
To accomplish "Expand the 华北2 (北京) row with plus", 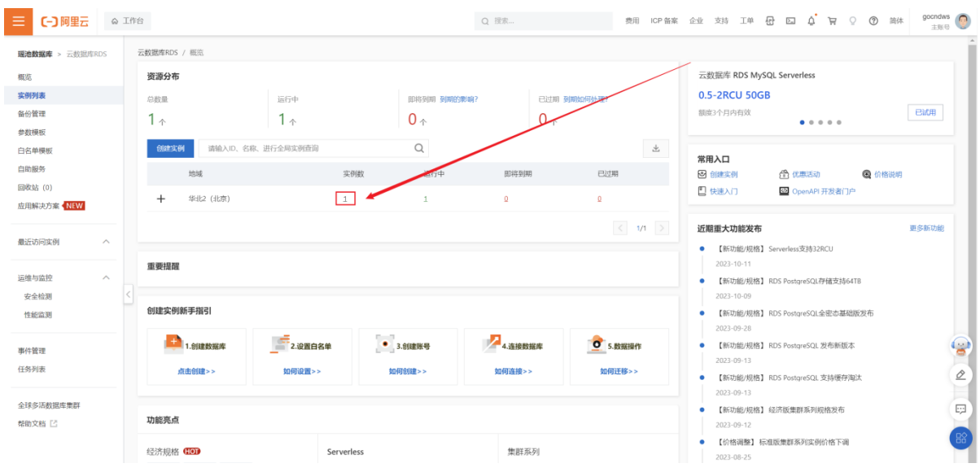I will (x=160, y=199).
